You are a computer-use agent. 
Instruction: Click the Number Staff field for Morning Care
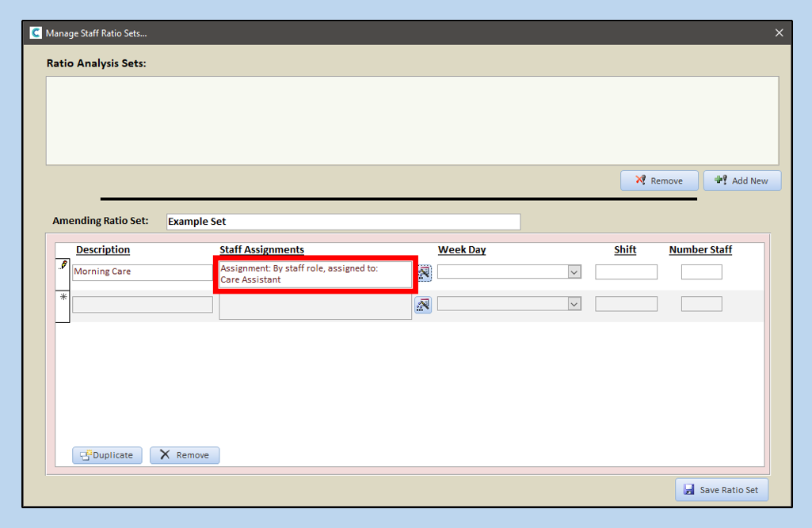click(701, 272)
